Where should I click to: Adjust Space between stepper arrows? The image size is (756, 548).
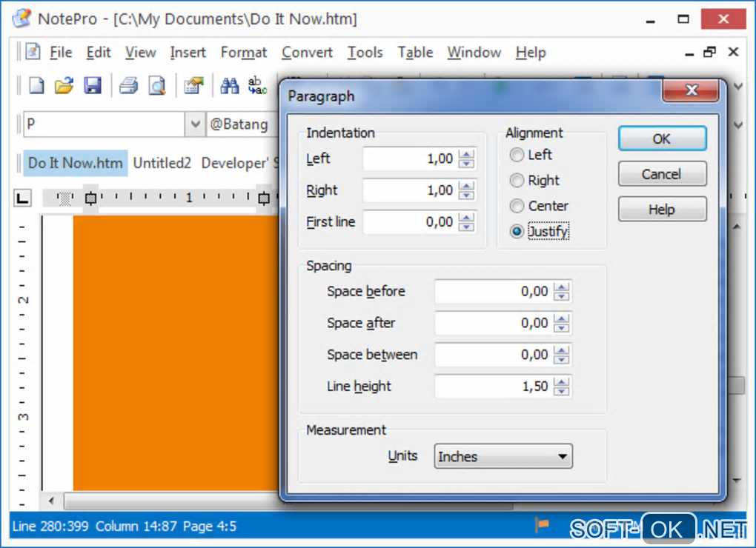coord(561,355)
